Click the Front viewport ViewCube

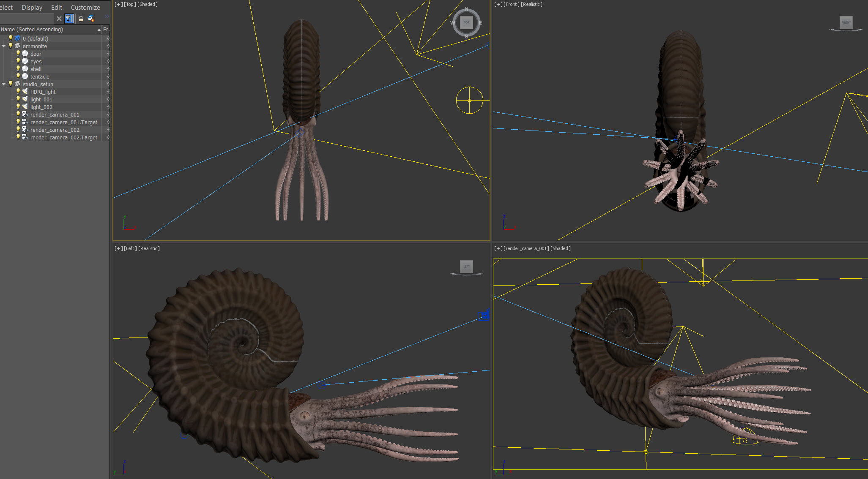tap(846, 23)
